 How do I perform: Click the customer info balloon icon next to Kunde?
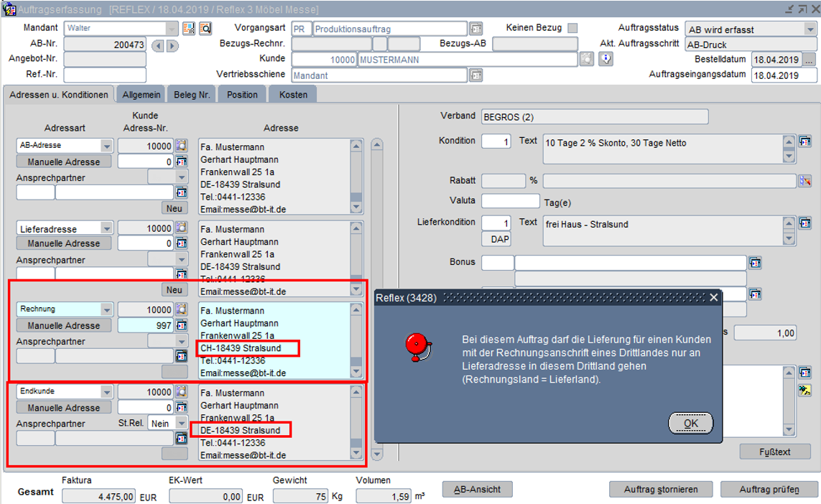[x=606, y=60]
